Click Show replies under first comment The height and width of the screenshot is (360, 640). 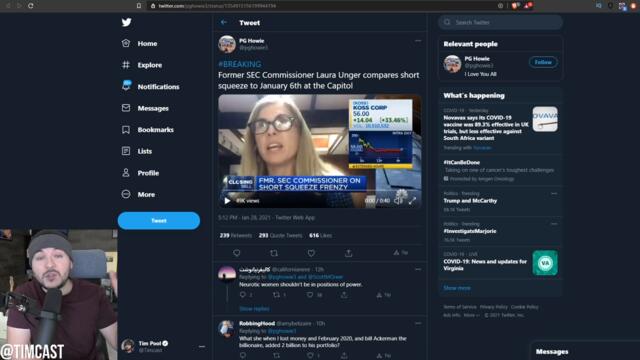pos(254,309)
